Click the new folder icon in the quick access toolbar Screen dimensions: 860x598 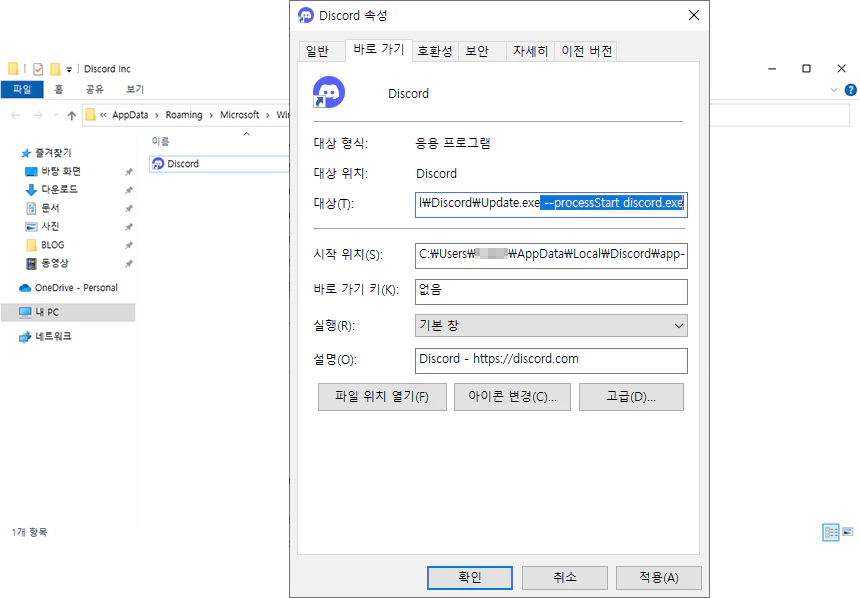(x=55, y=69)
